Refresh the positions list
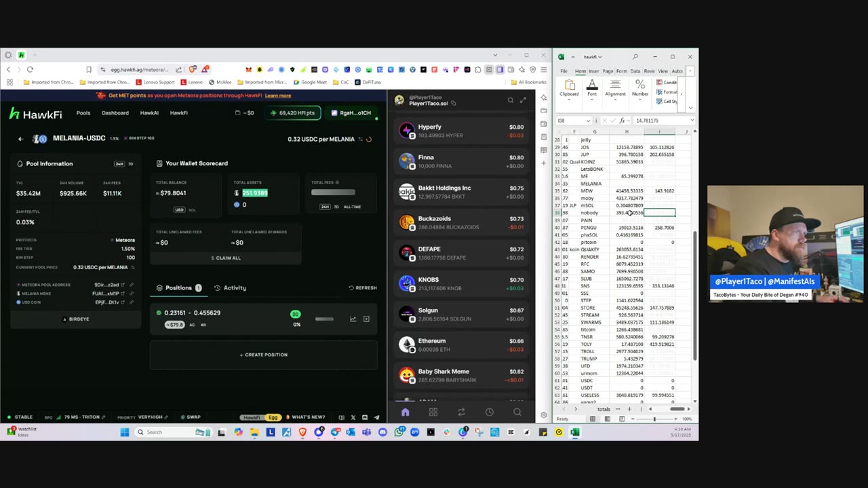 (x=363, y=288)
